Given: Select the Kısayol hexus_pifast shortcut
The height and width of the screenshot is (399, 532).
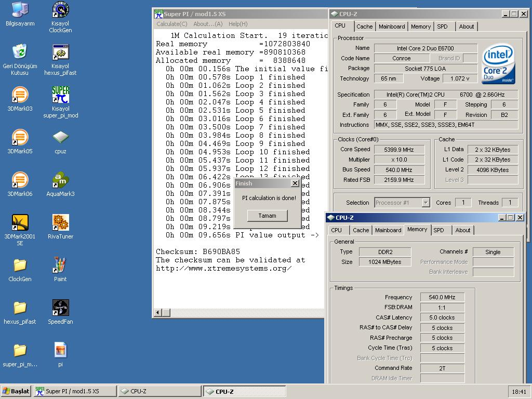Looking at the screenshot, I should [60, 60].
